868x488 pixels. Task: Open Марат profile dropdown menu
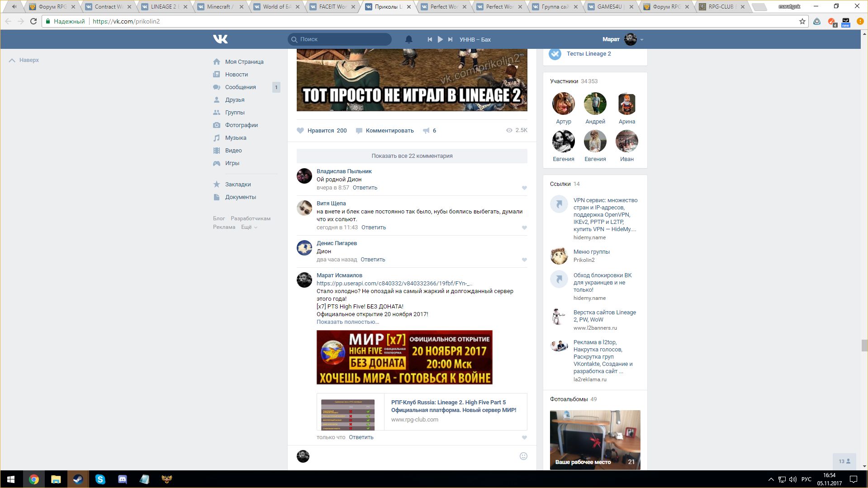pos(641,40)
